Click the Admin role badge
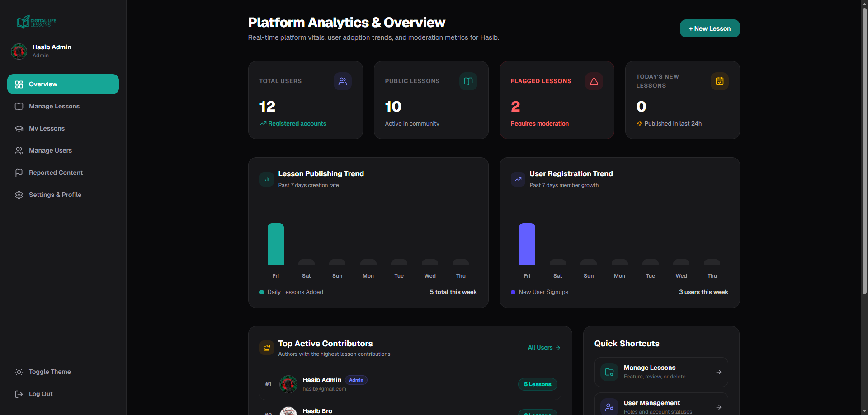The image size is (868, 415). 356,380
